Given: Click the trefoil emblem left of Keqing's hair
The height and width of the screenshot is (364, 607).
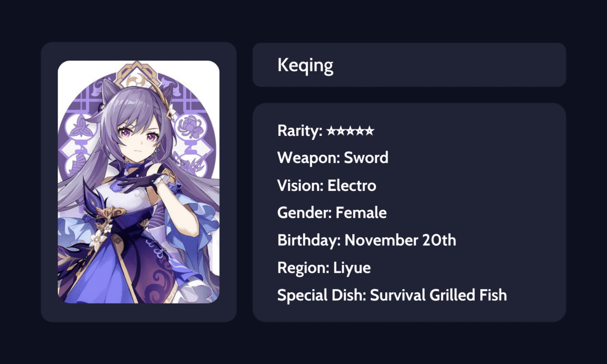Looking at the screenshot, I should pos(81,127).
